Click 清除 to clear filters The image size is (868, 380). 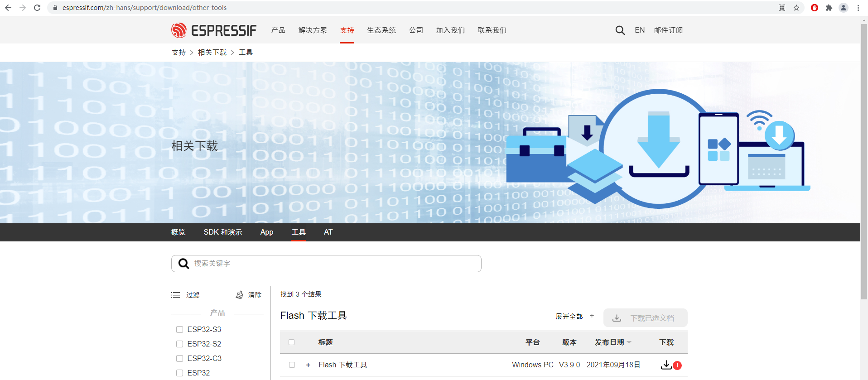[x=255, y=295]
